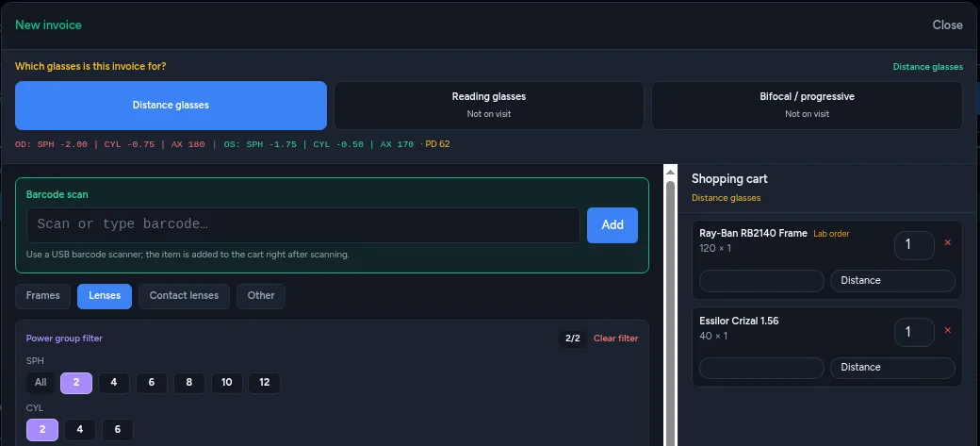Click the scrollbar up arrow
Viewport: 980px width, 446px height.
[670, 172]
